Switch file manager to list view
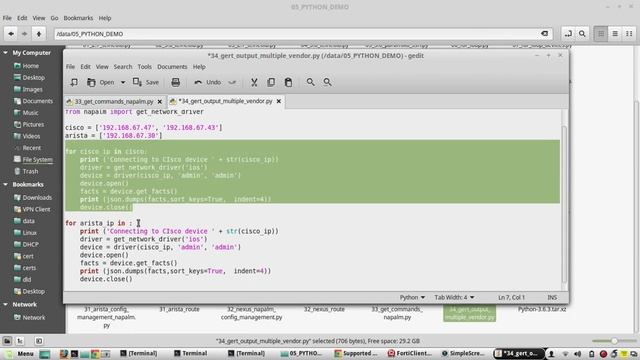 615,34
